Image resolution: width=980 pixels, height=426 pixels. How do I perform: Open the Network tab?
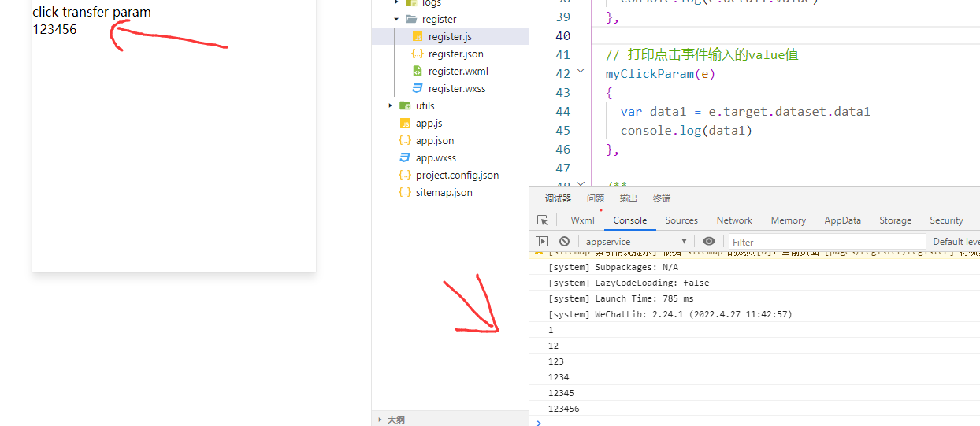pyautogui.click(x=734, y=220)
